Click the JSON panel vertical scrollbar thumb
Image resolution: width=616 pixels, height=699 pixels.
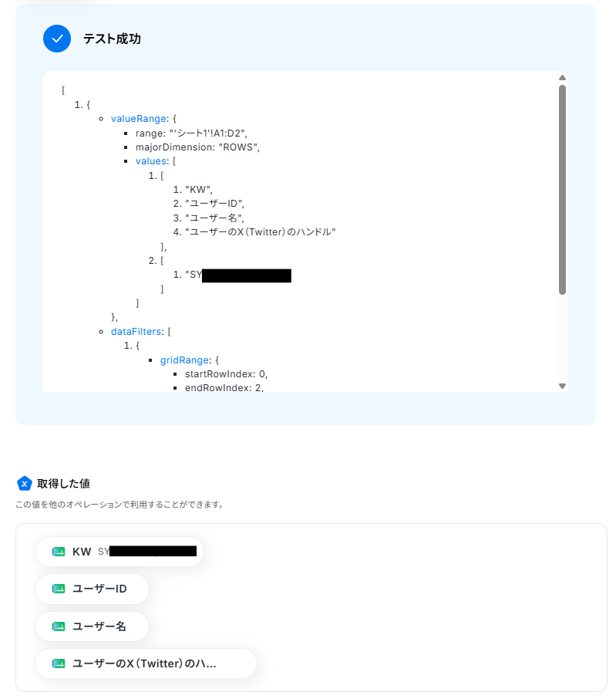tap(562, 190)
